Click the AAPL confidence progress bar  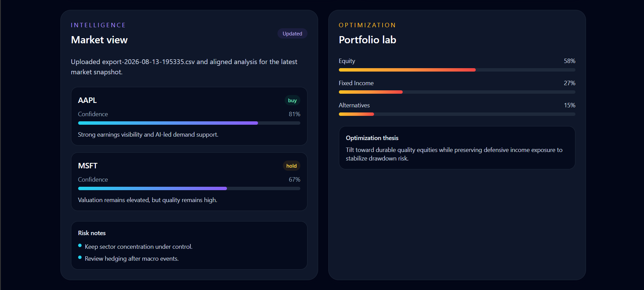click(189, 123)
